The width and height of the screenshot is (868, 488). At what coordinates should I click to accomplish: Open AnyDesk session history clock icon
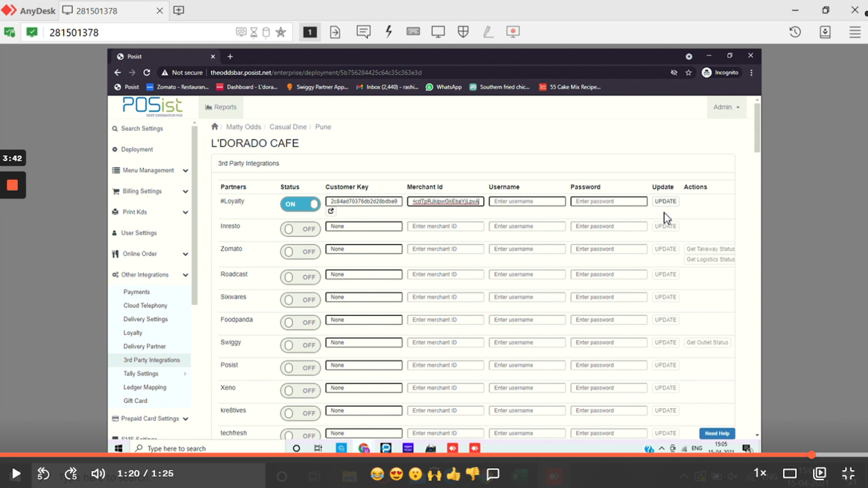click(x=795, y=32)
